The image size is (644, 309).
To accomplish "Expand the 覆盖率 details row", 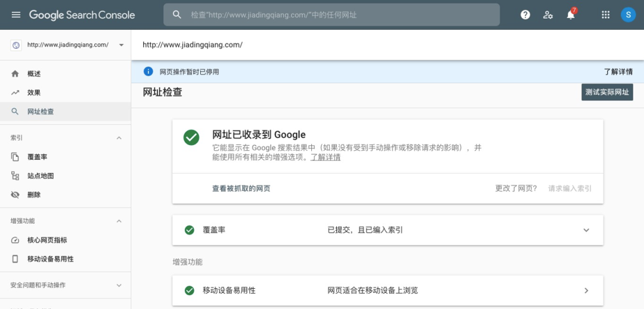I will 586,230.
